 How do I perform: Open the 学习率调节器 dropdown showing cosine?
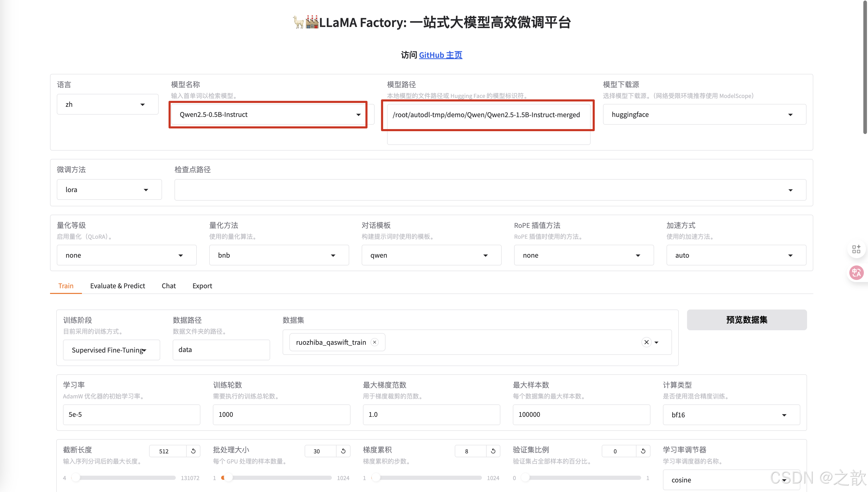tap(731, 480)
